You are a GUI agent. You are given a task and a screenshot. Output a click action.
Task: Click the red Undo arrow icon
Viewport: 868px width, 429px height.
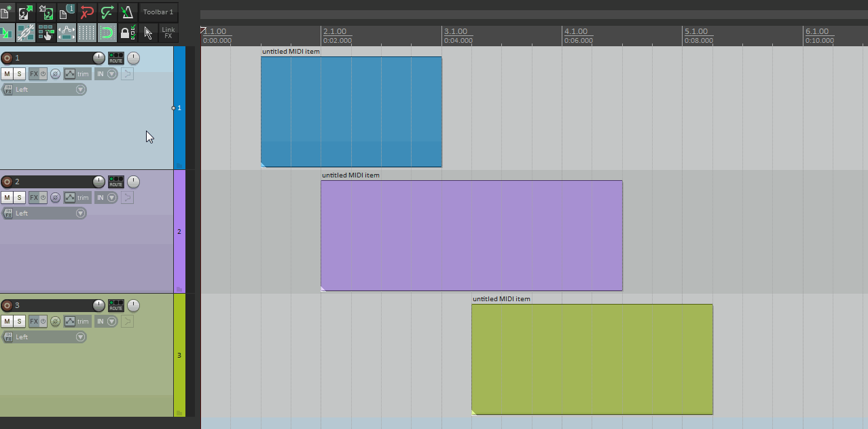pyautogui.click(x=87, y=12)
